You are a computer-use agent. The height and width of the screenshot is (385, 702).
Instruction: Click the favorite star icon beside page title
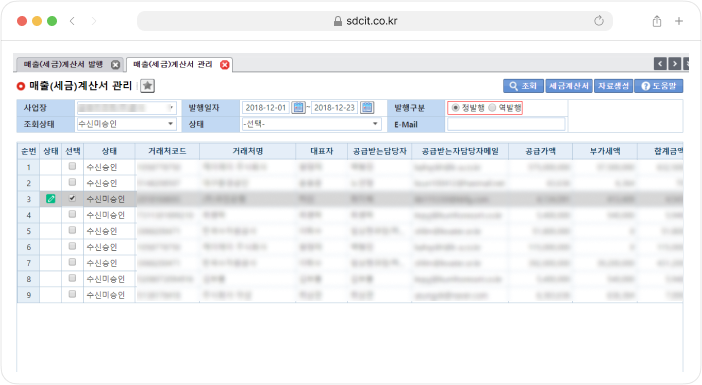[x=147, y=86]
